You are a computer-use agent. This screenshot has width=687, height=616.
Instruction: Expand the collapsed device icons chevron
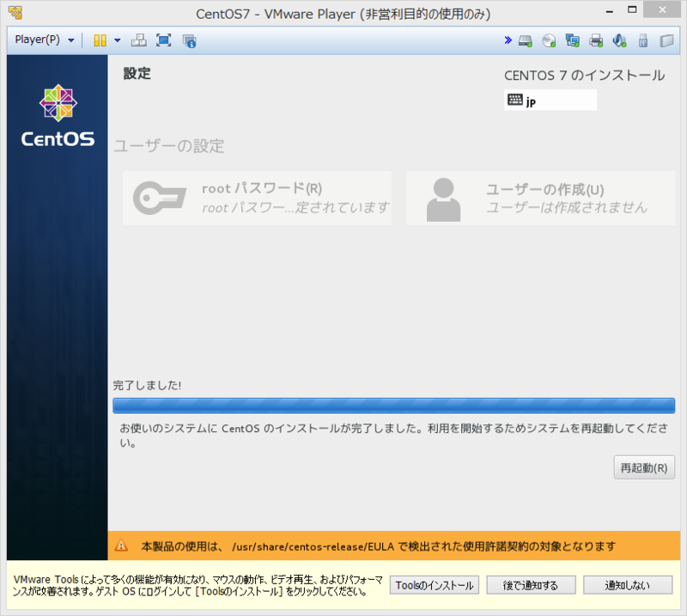508,40
